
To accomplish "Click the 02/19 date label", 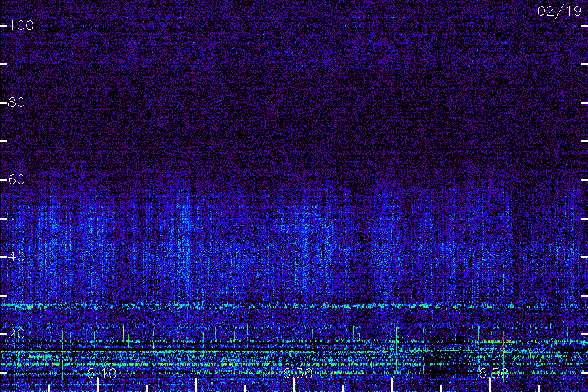I will pyautogui.click(x=559, y=11).
